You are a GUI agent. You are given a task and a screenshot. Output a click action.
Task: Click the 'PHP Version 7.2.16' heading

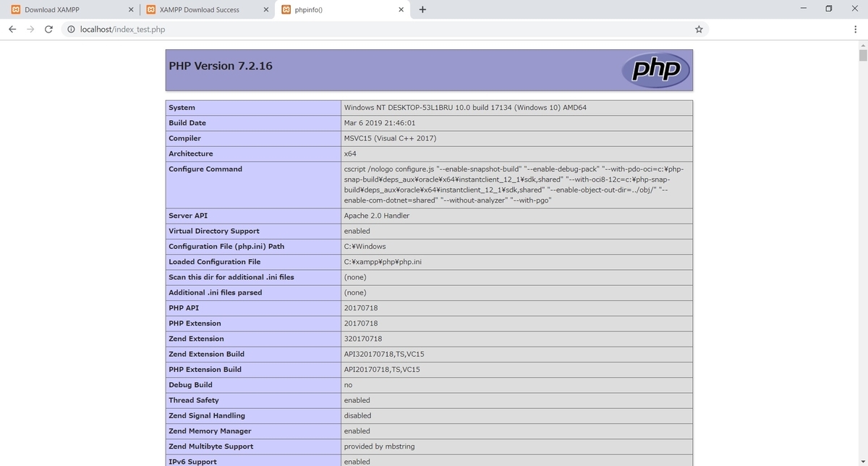pos(221,66)
